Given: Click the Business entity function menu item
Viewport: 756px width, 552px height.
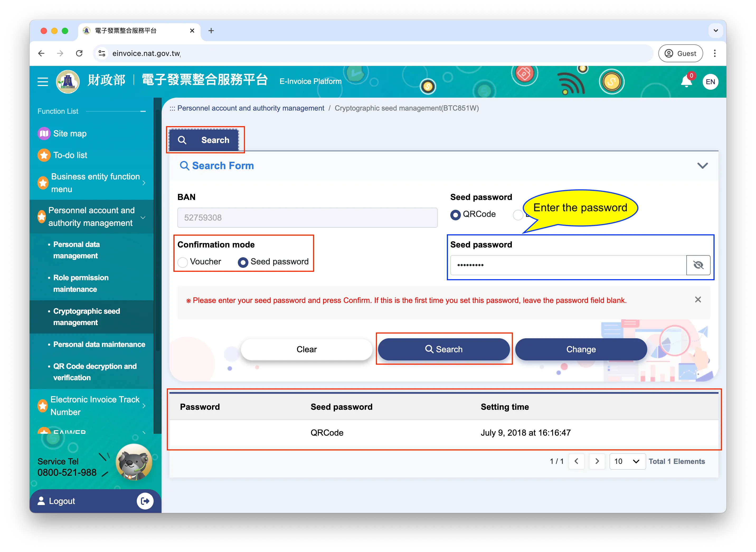Looking at the screenshot, I should tap(93, 183).
